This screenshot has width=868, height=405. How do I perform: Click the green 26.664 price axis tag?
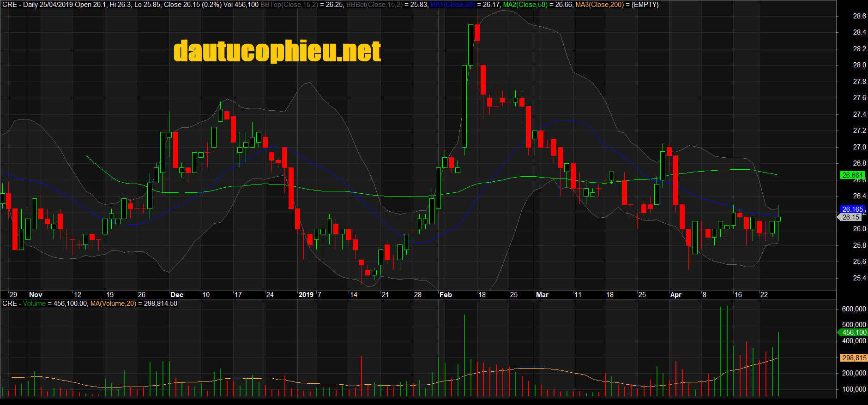tap(852, 175)
